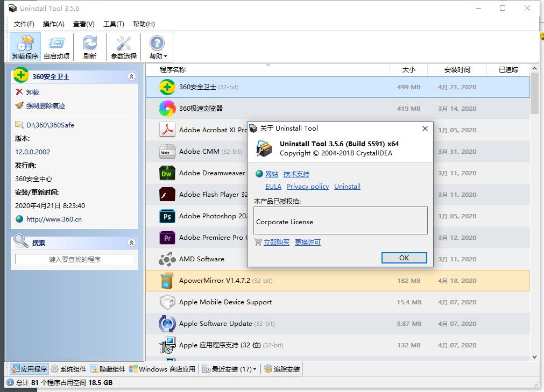Open the D:\360\360Safe folder link

pyautogui.click(x=50, y=125)
